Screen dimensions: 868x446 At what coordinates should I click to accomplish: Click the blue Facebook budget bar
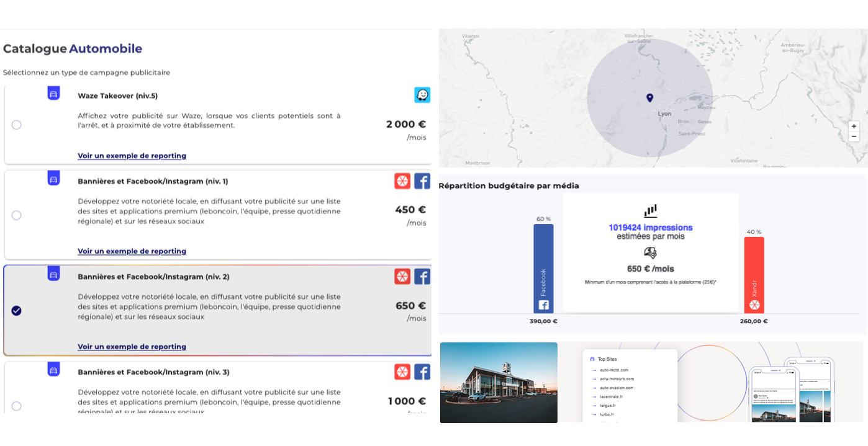543,269
